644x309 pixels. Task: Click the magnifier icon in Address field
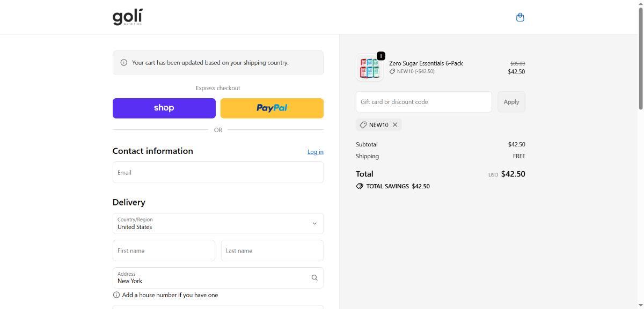(314, 278)
